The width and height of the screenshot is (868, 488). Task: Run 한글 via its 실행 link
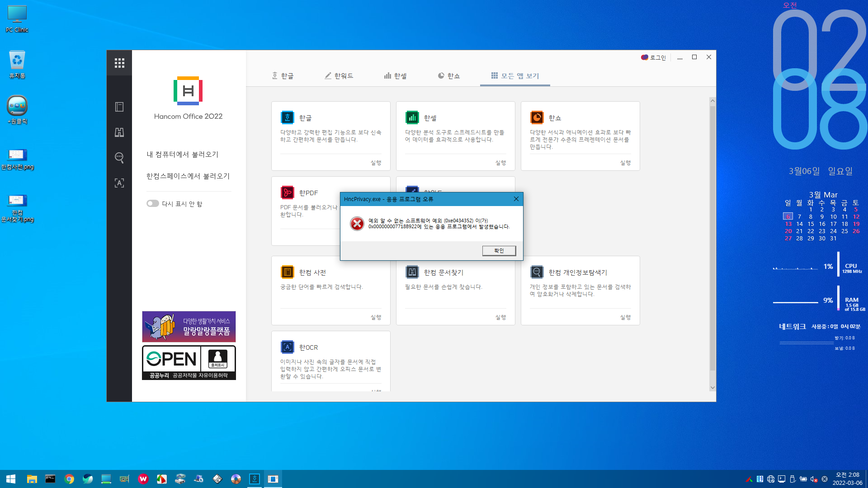[376, 163]
